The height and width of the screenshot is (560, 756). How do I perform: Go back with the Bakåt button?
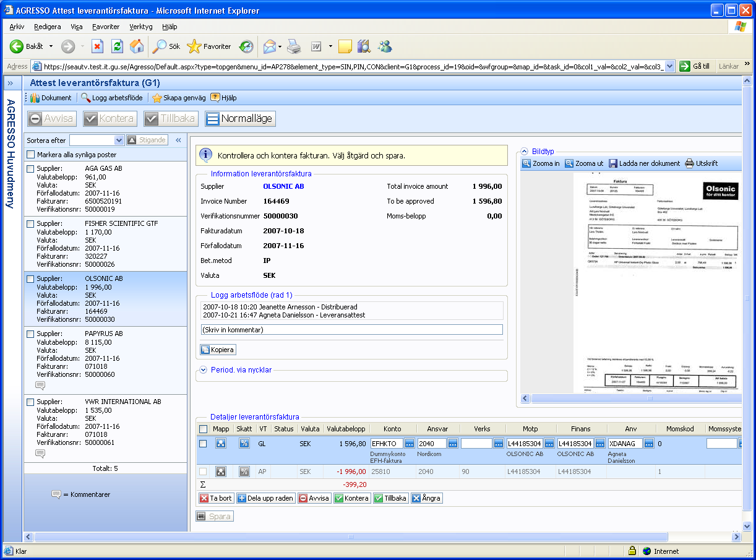[x=27, y=46]
